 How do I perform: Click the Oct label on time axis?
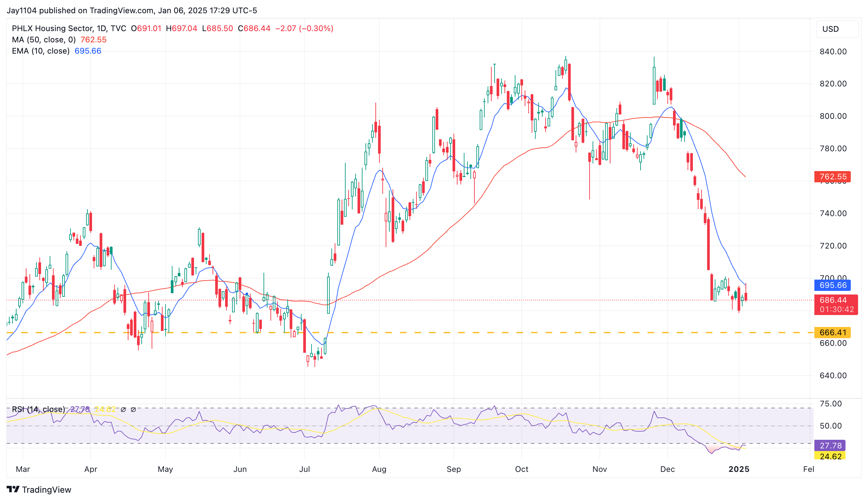point(522,469)
